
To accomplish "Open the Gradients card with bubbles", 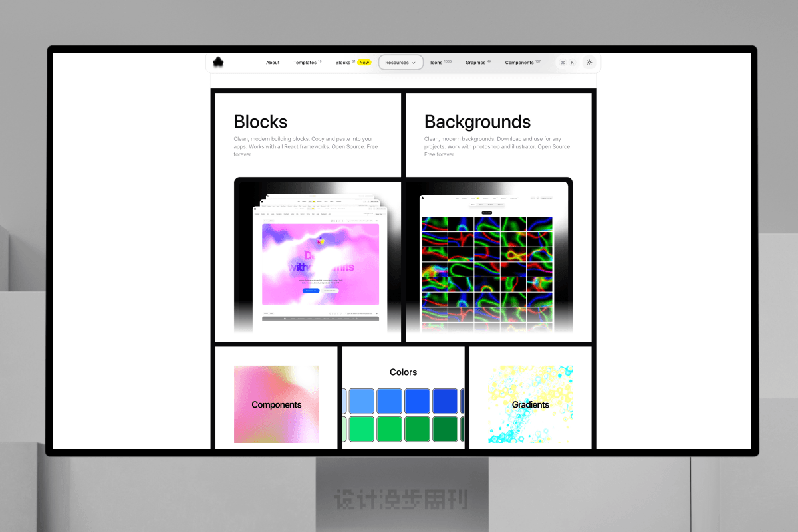I will click(x=530, y=404).
